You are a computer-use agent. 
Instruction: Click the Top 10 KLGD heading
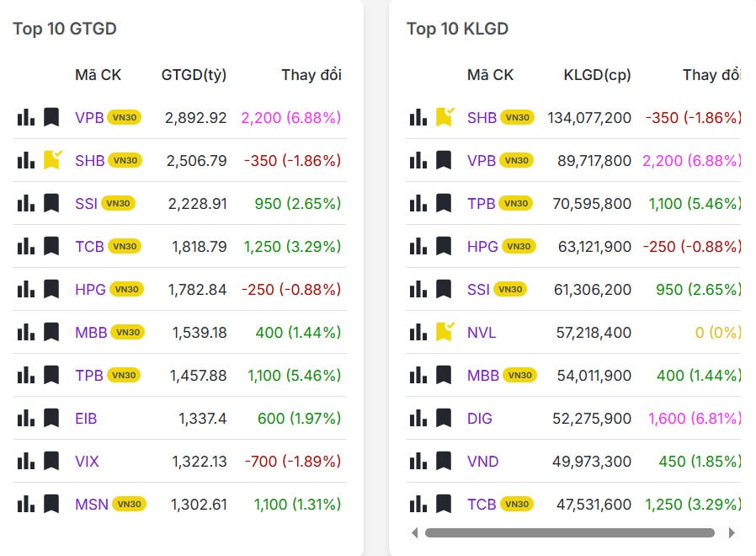[x=457, y=29]
